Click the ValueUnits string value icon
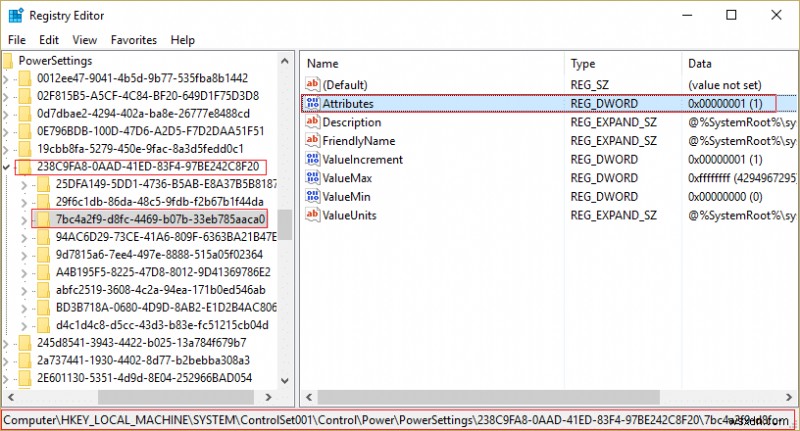The height and width of the screenshot is (431, 800). pos(312,215)
